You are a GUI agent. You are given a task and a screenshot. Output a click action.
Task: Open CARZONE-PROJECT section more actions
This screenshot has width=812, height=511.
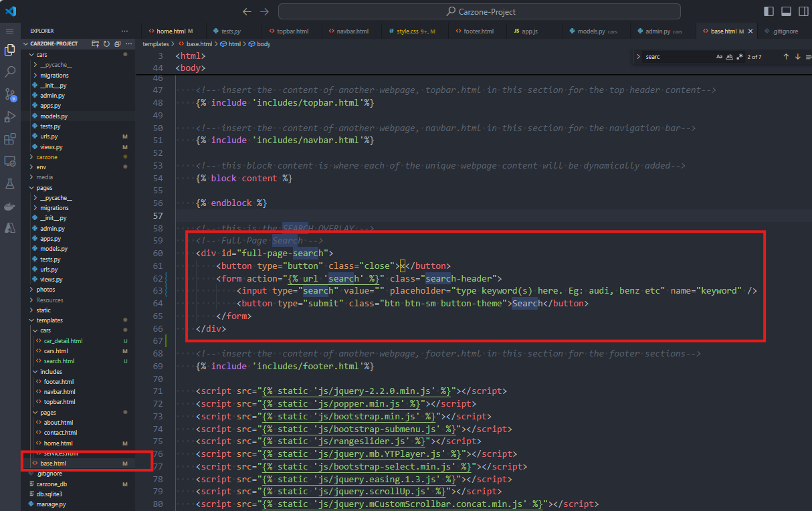tap(128, 43)
